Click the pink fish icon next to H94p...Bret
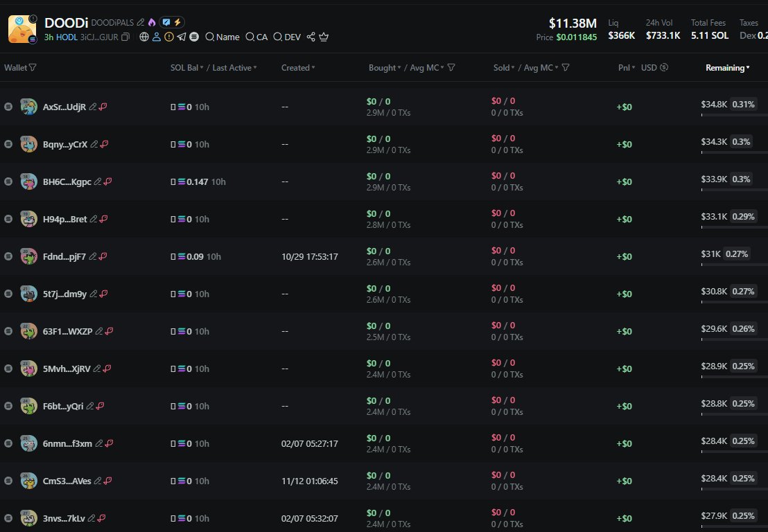 click(x=103, y=220)
